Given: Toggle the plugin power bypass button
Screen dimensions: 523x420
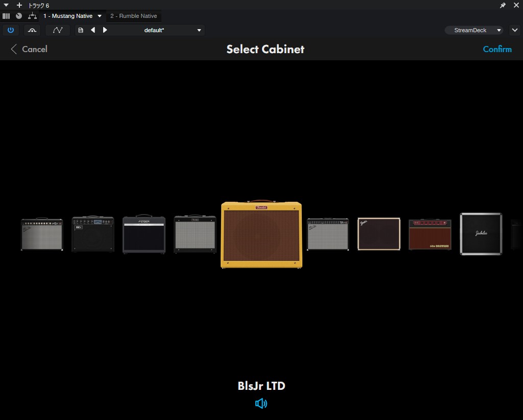Looking at the screenshot, I should click(11, 30).
